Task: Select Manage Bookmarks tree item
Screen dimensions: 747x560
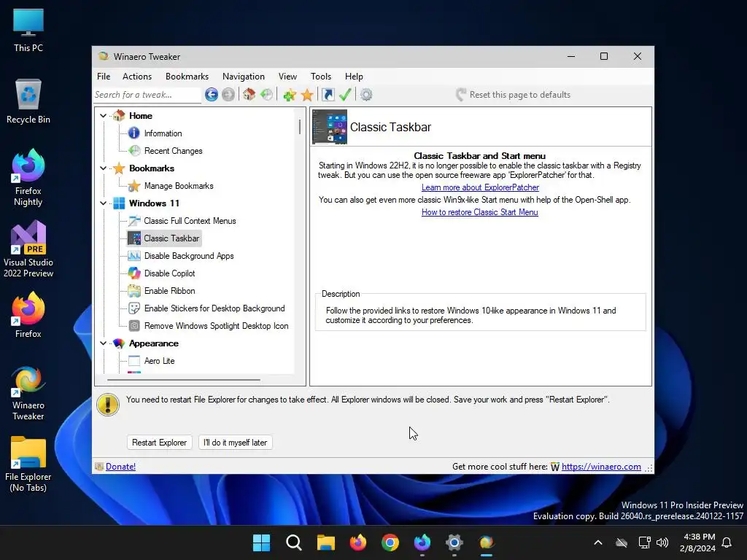Action: click(x=179, y=186)
